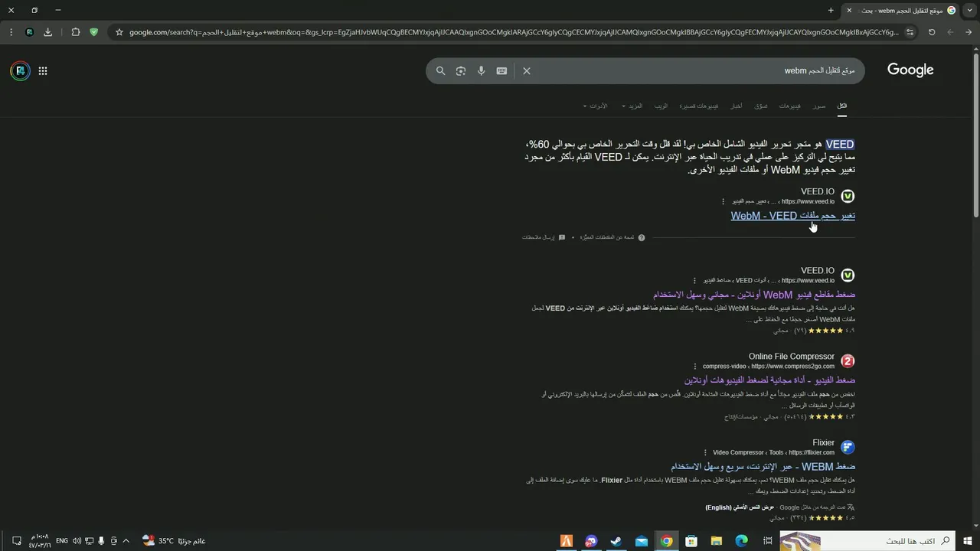The width and height of the screenshot is (980, 551).
Task: Open the Windows Start menu
Action: 969,541
